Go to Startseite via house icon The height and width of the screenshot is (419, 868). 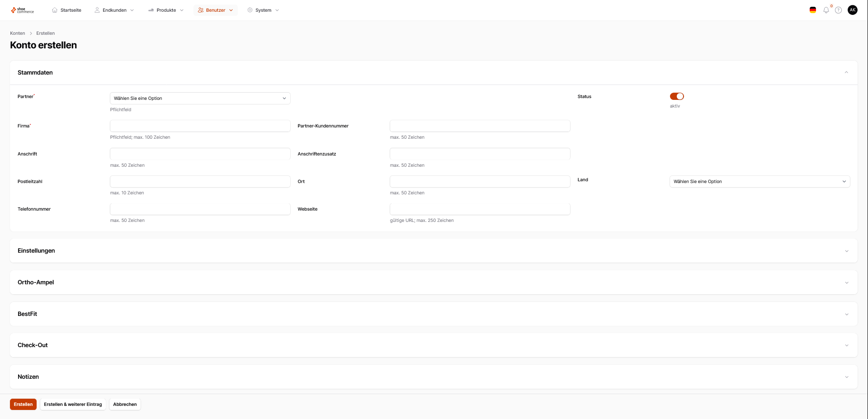tap(55, 10)
